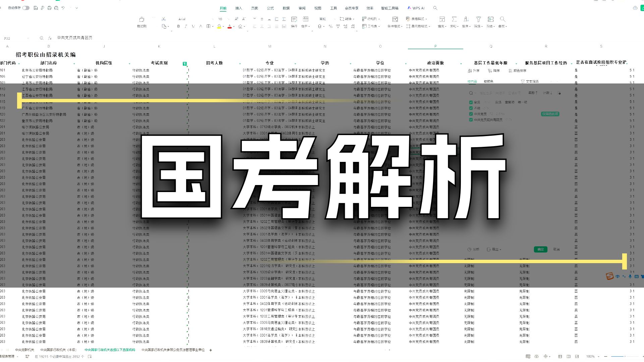Viewport: 644px width, 362px height.
Task: Open the 插入 (Insert) ribbon tab
Action: [238, 8]
